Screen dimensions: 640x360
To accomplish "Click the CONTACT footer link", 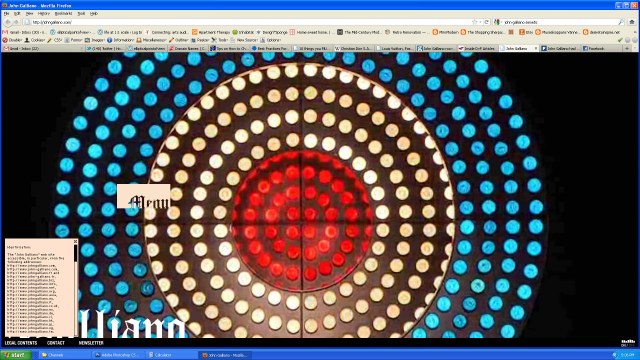I will (56, 343).
